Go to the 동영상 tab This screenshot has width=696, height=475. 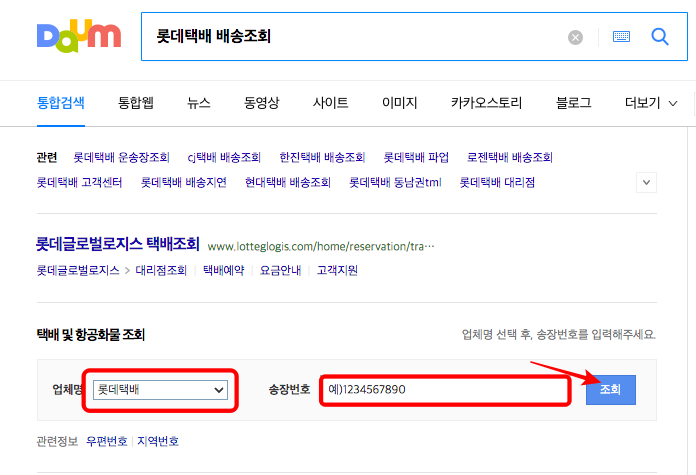(261, 103)
